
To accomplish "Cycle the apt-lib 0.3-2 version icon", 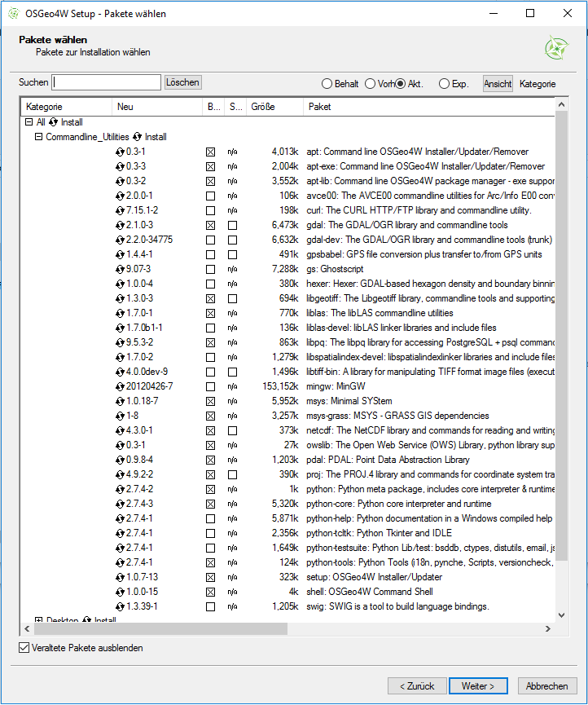I will click(120, 181).
